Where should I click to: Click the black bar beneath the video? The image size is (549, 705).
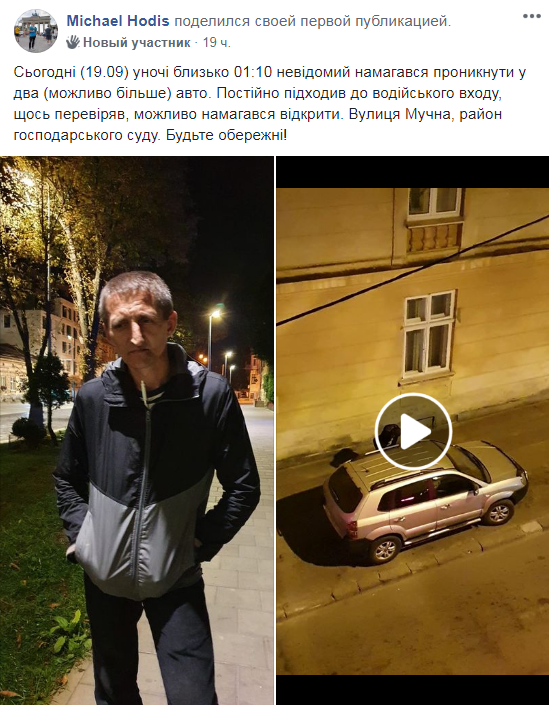(x=413, y=690)
